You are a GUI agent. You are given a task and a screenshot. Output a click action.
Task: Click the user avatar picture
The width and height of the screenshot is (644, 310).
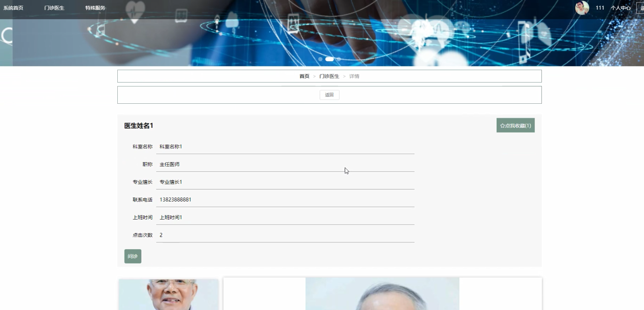(582, 8)
